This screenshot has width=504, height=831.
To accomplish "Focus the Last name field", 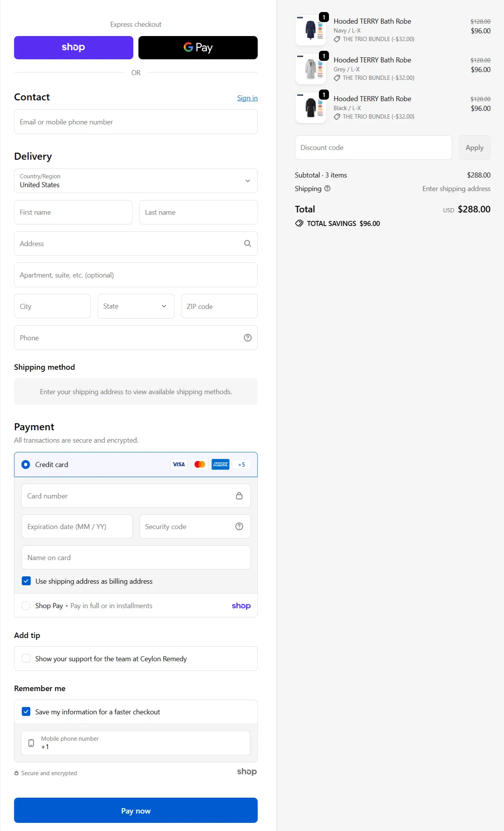I will coord(198,212).
